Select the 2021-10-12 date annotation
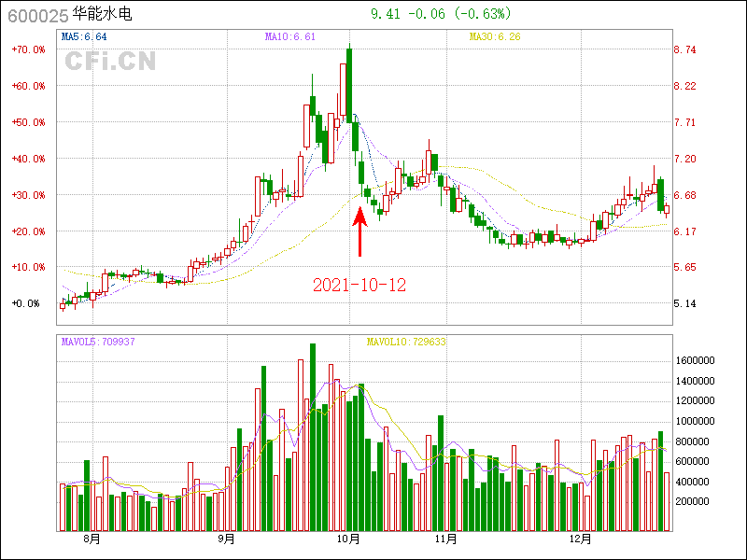 click(359, 285)
